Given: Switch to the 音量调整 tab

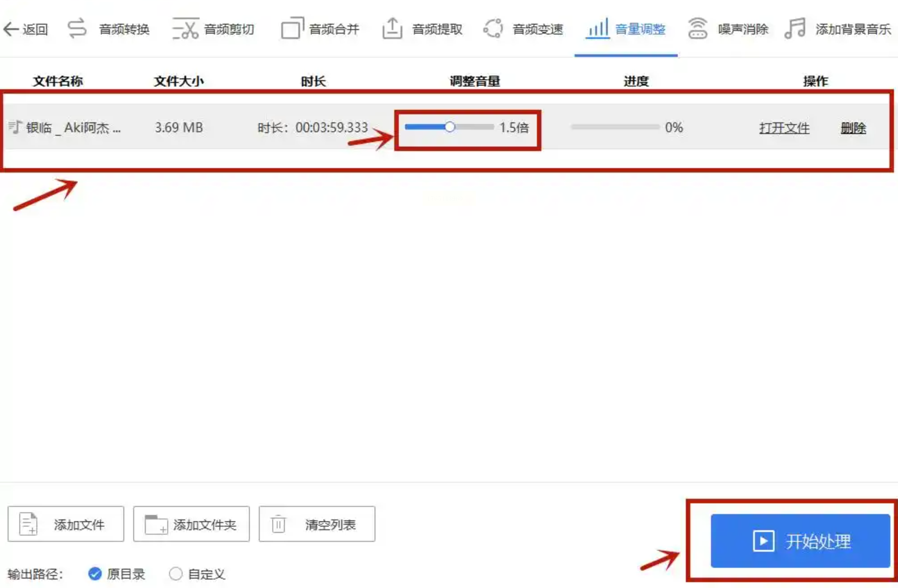Looking at the screenshot, I should click(x=640, y=29).
